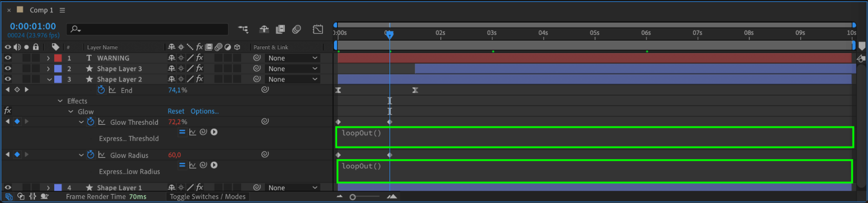The image size is (868, 203).
Task: Click the Glow Radius expression language menu arrow
Action: pyautogui.click(x=214, y=165)
